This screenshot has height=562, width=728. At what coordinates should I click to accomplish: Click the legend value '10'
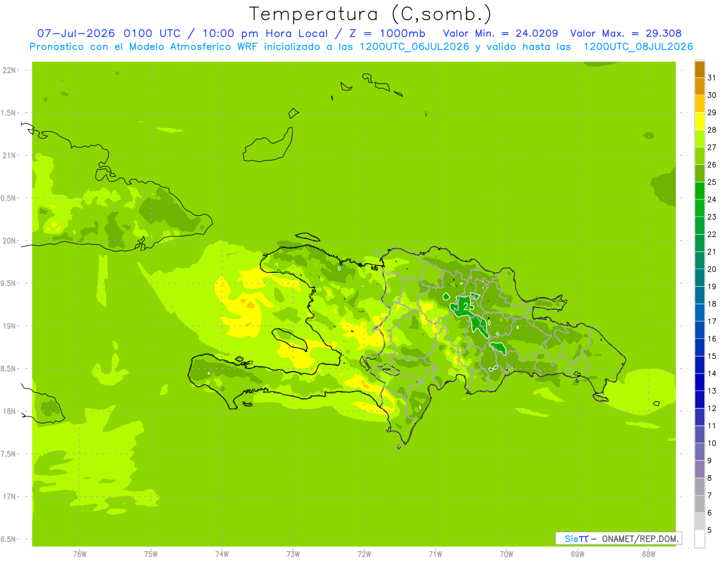pyautogui.click(x=712, y=443)
